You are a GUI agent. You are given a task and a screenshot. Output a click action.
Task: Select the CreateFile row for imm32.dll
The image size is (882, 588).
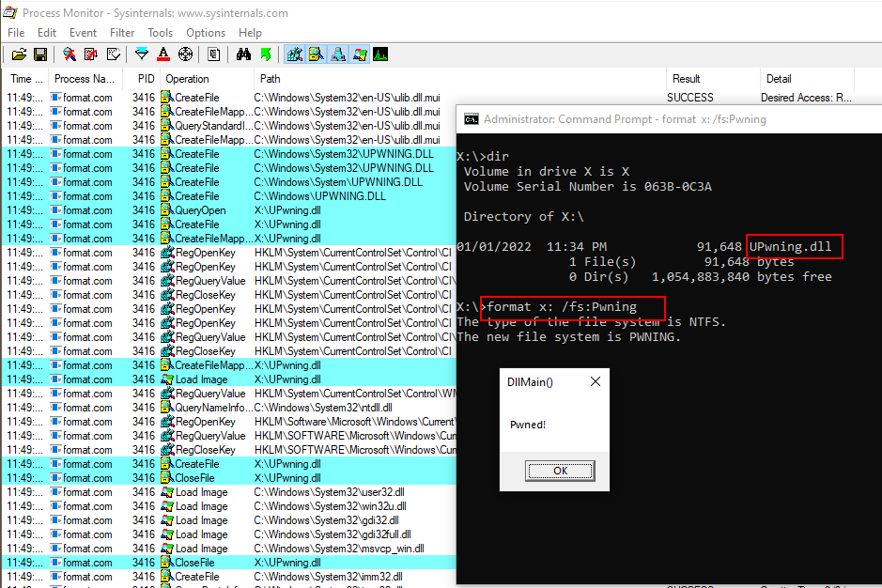229,576
